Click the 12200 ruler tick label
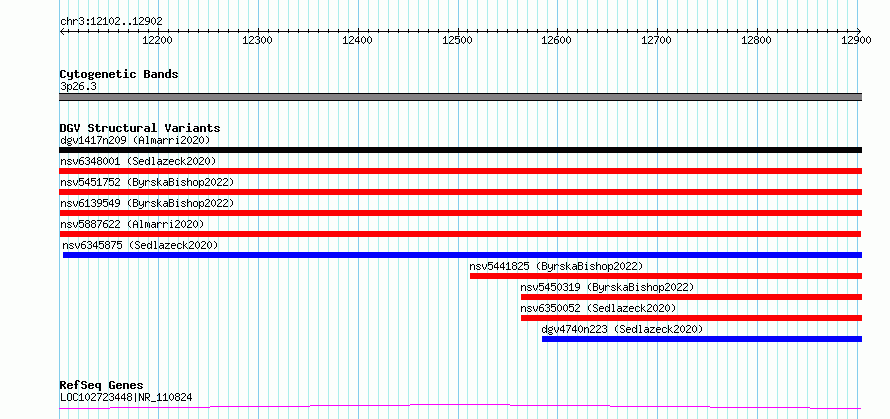The width and height of the screenshot is (890, 419). point(157,40)
